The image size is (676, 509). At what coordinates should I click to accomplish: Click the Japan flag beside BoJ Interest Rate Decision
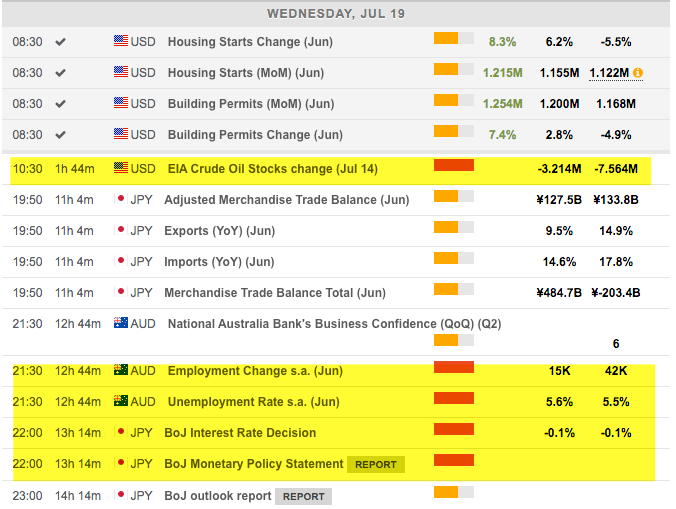pos(121,431)
